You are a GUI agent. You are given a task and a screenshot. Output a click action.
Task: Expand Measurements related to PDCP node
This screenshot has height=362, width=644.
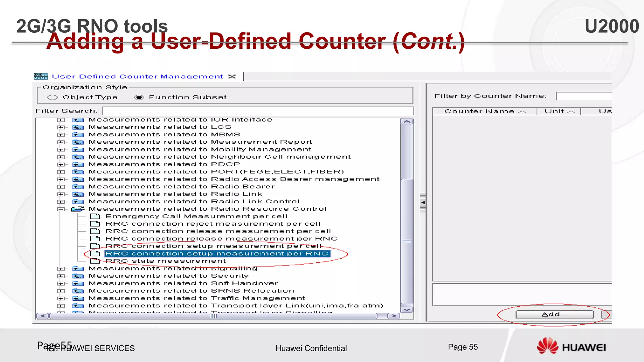61,165
